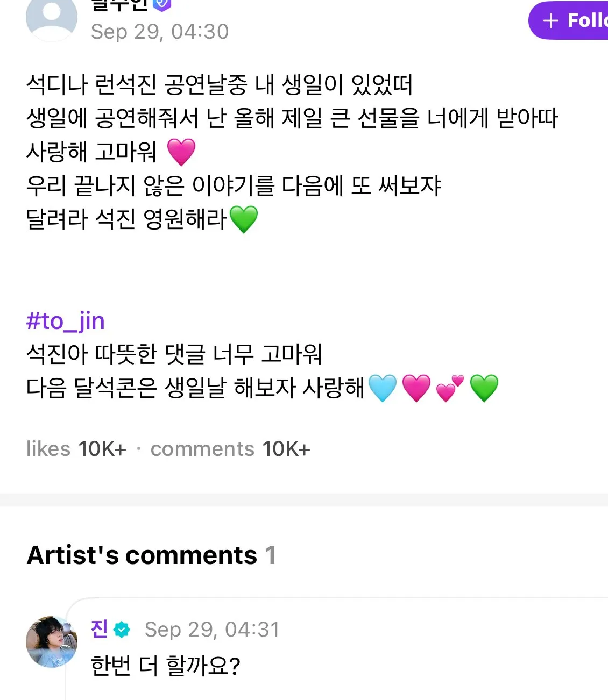Click Jin's reply 한번 더 할까요?
The width and height of the screenshot is (608, 700).
click(165, 666)
